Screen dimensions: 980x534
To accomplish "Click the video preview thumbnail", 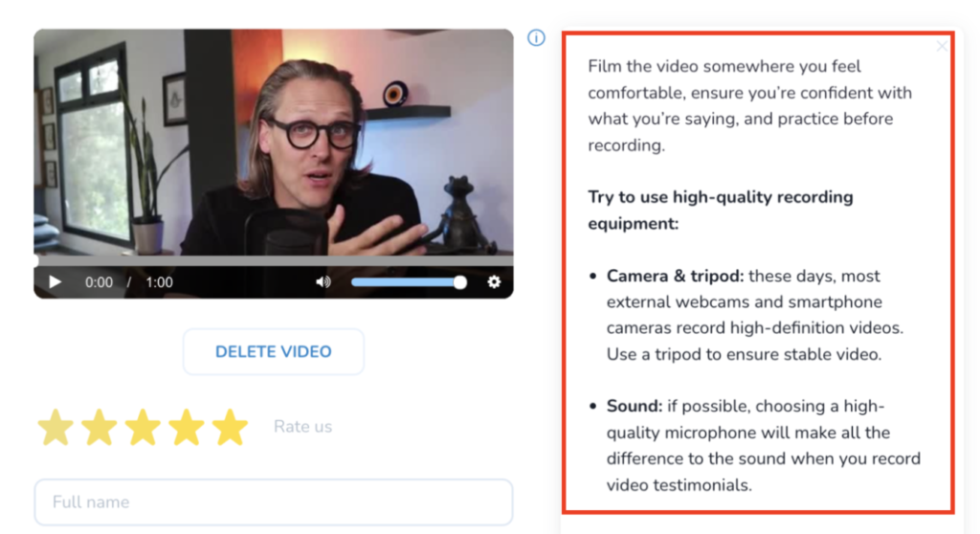I will (x=273, y=143).
